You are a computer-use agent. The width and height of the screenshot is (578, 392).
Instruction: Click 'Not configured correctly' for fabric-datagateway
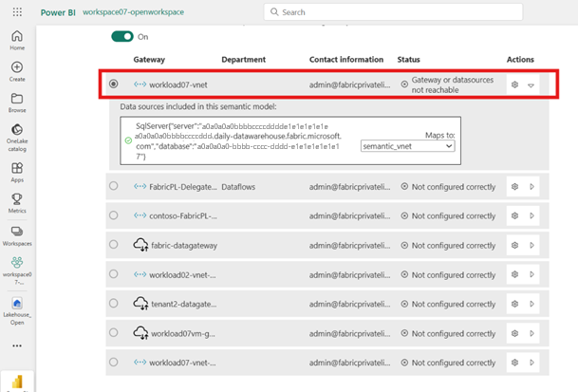pyautogui.click(x=454, y=246)
